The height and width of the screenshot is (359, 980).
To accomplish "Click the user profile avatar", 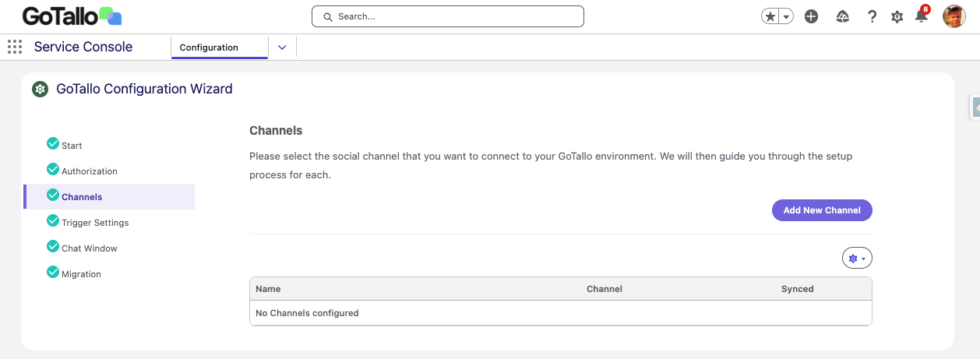I will 954,16.
